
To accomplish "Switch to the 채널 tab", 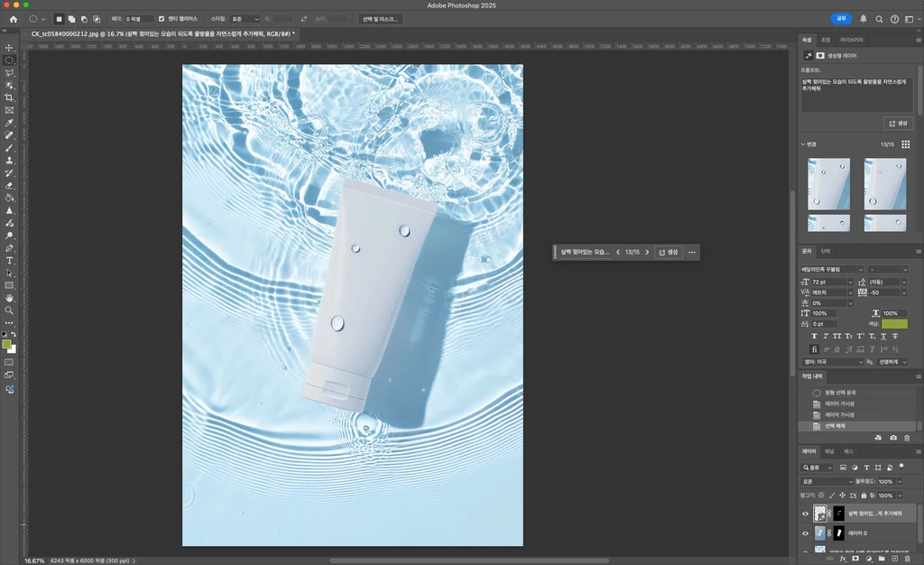I will (x=829, y=450).
